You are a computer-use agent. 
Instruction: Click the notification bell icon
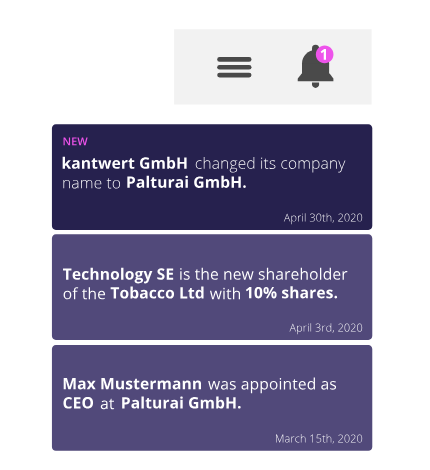pos(315,67)
